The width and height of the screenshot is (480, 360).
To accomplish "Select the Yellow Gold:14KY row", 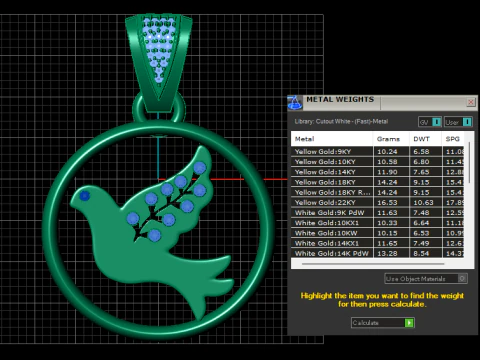I will tap(377, 172).
